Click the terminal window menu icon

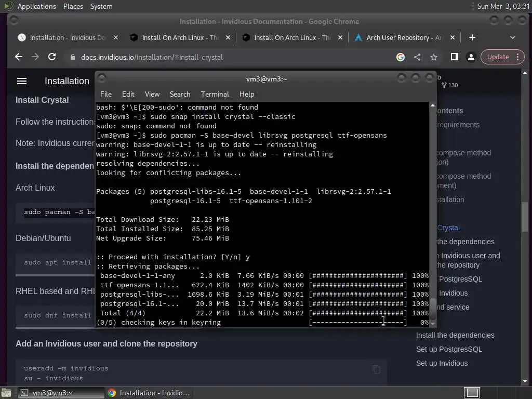[102, 78]
